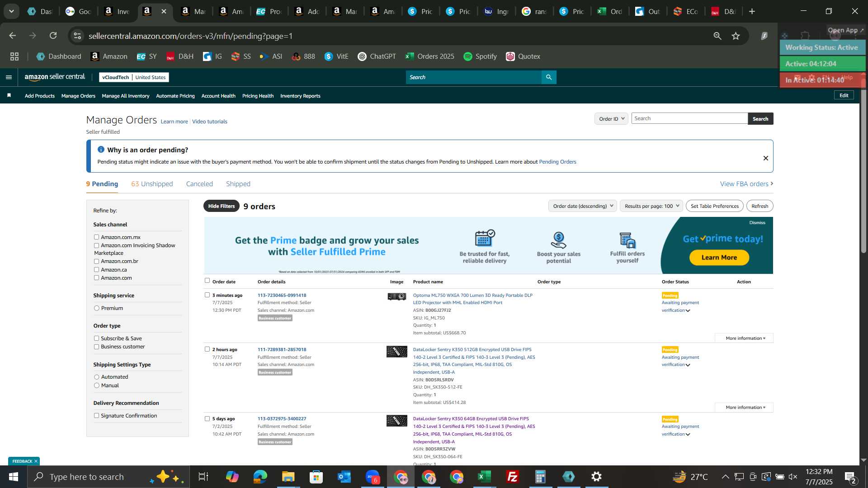
Task: Select Automated shipping settings radio
Action: (96, 377)
